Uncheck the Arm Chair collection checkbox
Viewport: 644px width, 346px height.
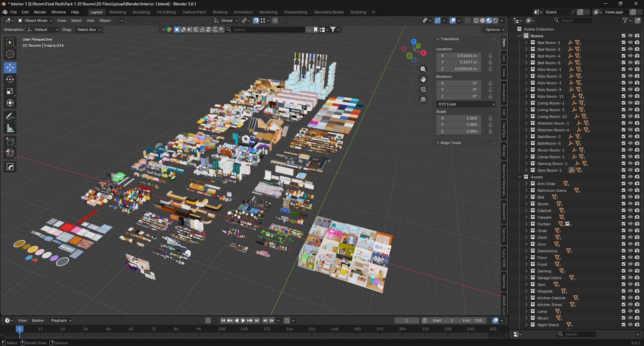tap(624, 184)
